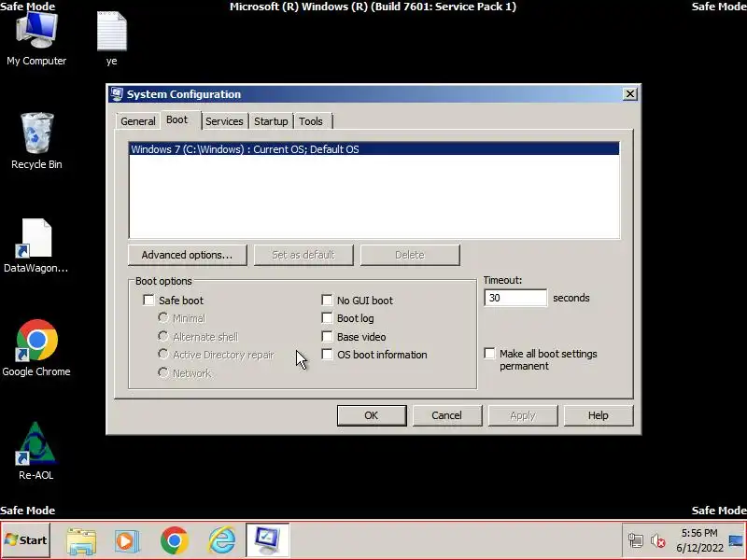Open Internet Explorer from the taskbar

pos(221,540)
